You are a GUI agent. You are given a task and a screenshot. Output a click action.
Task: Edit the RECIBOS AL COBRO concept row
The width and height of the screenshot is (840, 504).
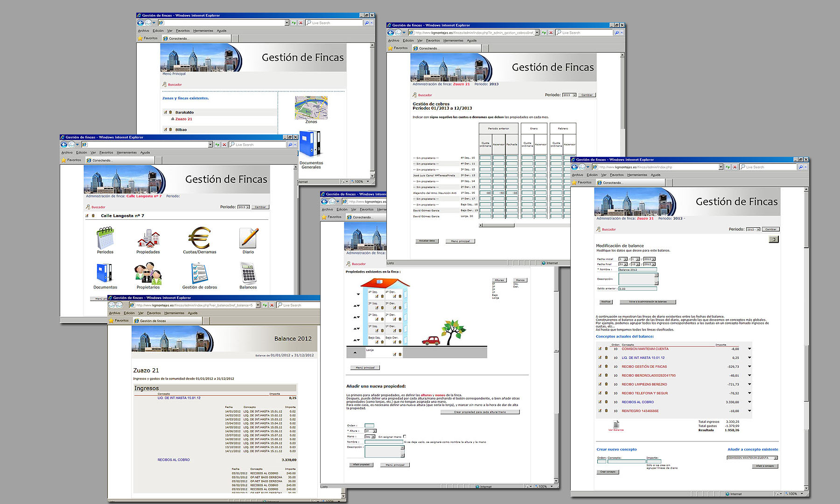600,402
